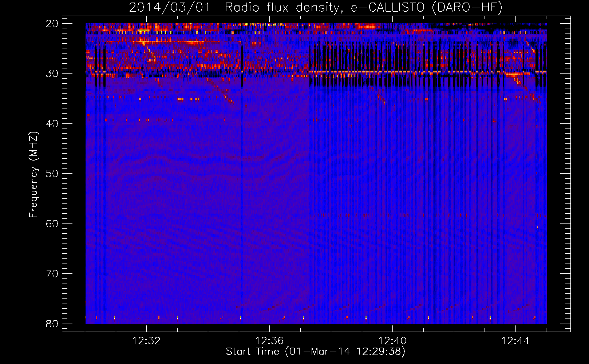Viewport: 589px width, 364px height.
Task: Click the 12:40 time tick label
Action: tap(392, 341)
